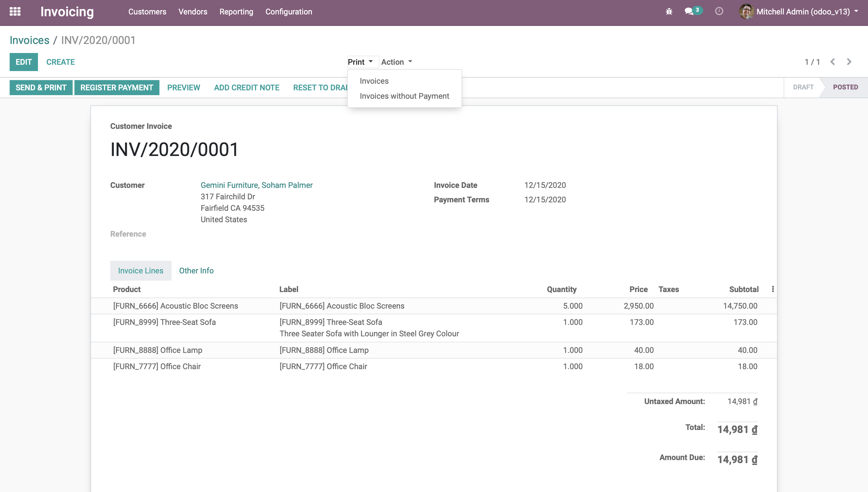This screenshot has width=868, height=492.
Task: Click the Reference field label
Action: coord(128,234)
